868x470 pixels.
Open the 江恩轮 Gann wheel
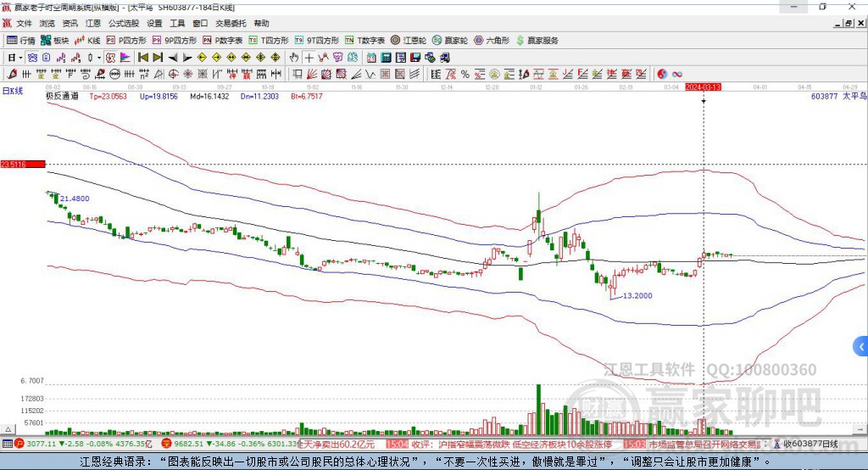pos(409,41)
